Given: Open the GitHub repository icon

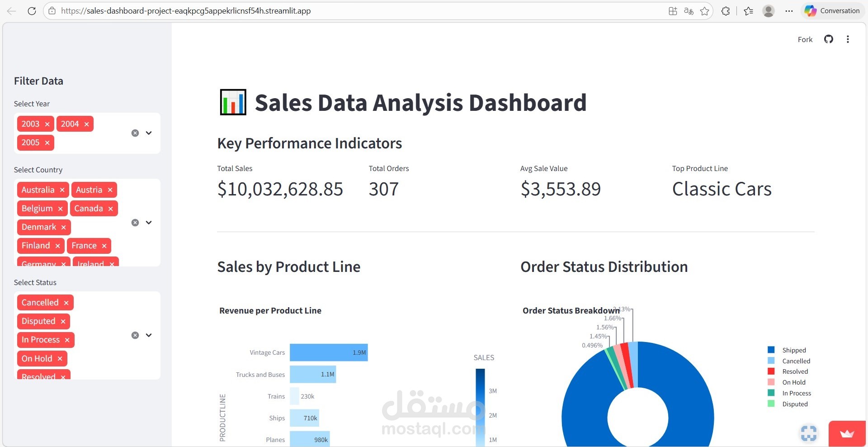Looking at the screenshot, I should coord(829,39).
